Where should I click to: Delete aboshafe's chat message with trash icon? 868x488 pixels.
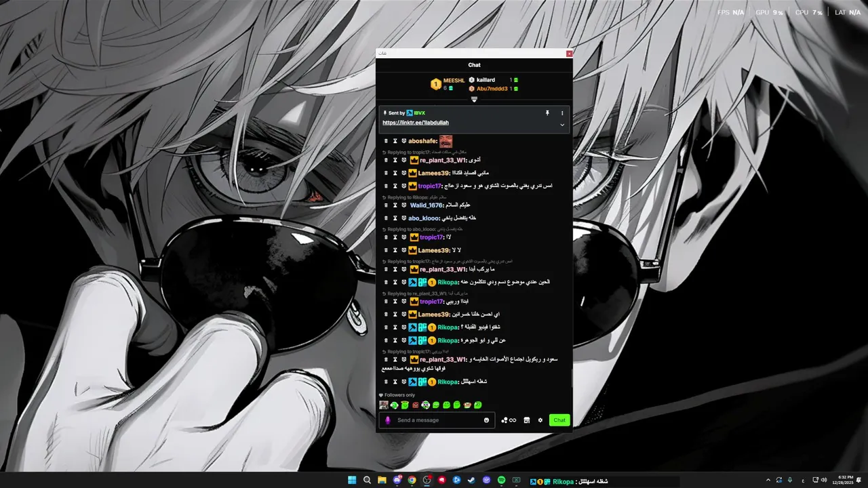(386, 141)
